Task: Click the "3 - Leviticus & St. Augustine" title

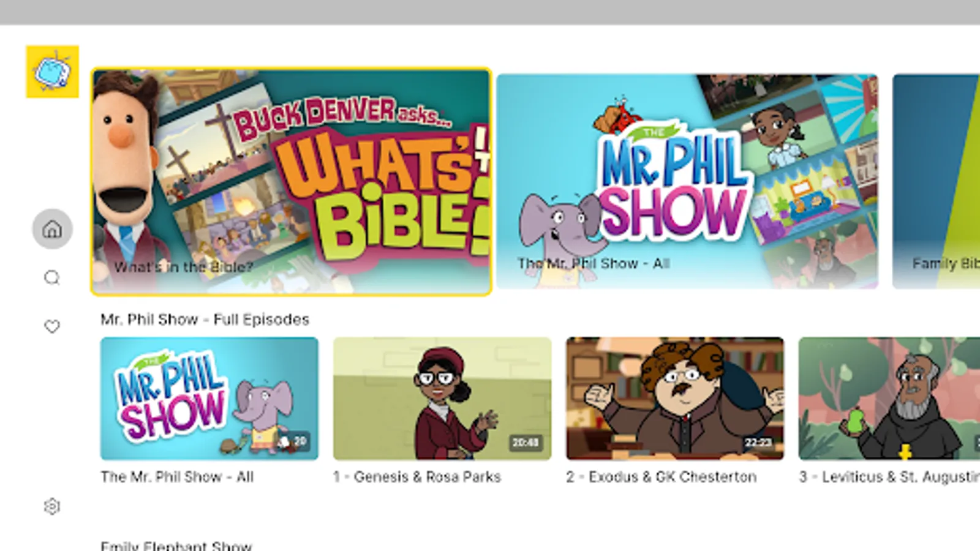Action: (x=889, y=477)
